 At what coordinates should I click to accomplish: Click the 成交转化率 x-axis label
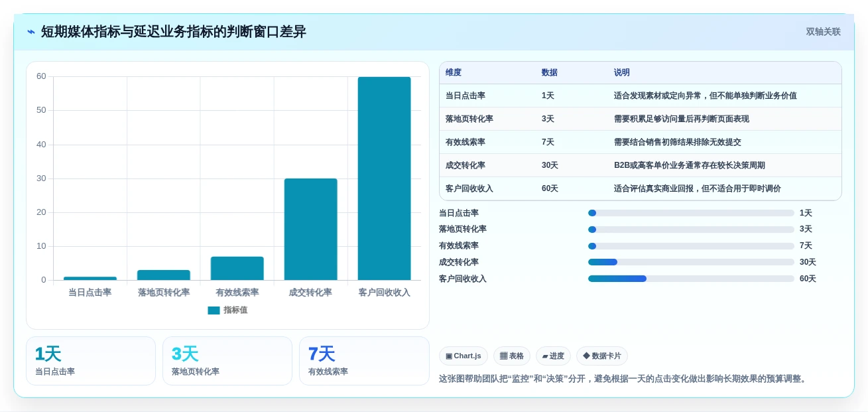[x=310, y=293]
